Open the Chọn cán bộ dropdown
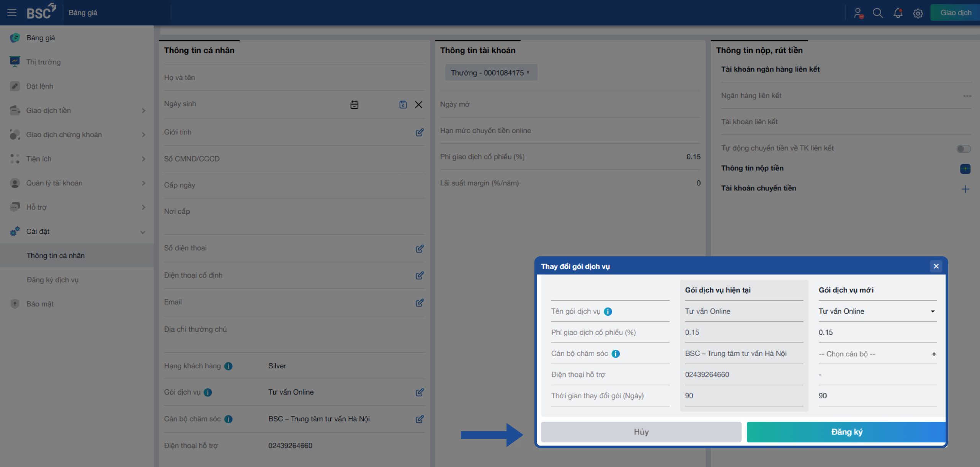The image size is (980, 467). 877,354
